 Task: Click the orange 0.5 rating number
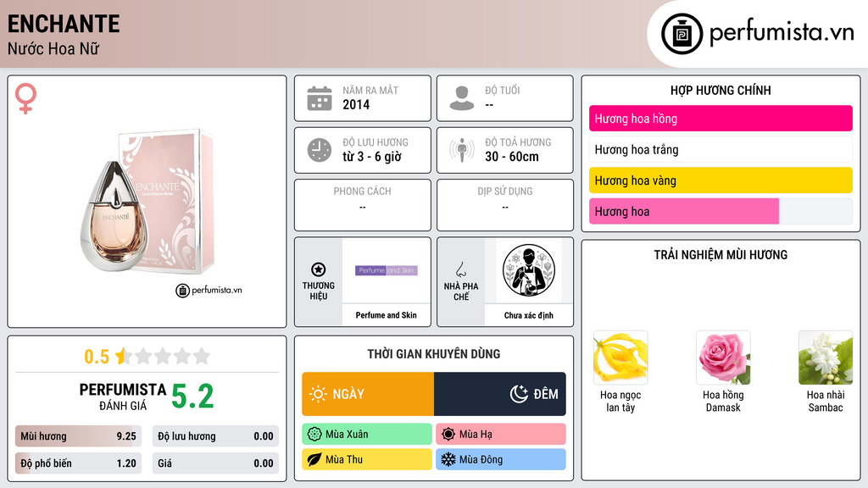coord(97,357)
